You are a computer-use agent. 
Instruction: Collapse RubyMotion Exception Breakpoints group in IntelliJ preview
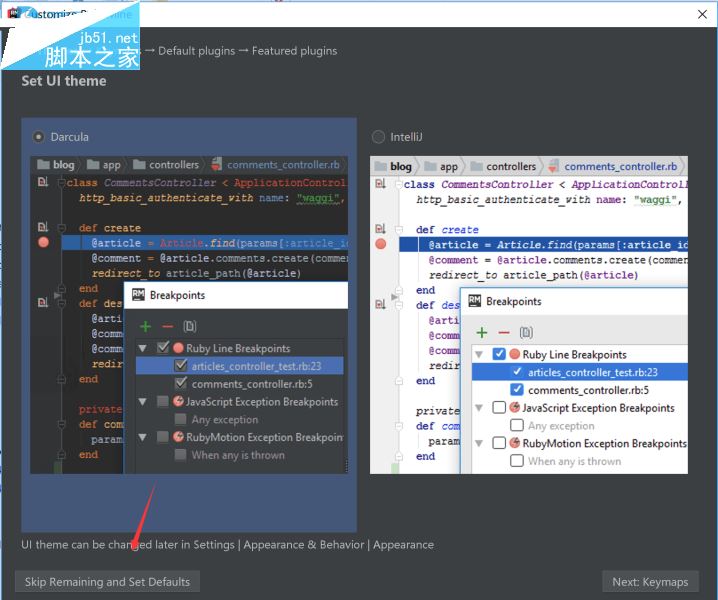479,443
